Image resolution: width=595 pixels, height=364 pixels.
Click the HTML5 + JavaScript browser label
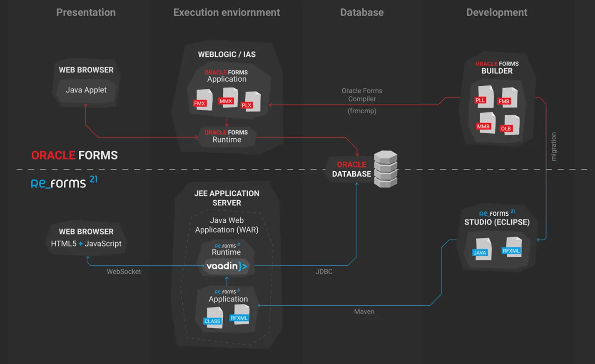coord(86,244)
